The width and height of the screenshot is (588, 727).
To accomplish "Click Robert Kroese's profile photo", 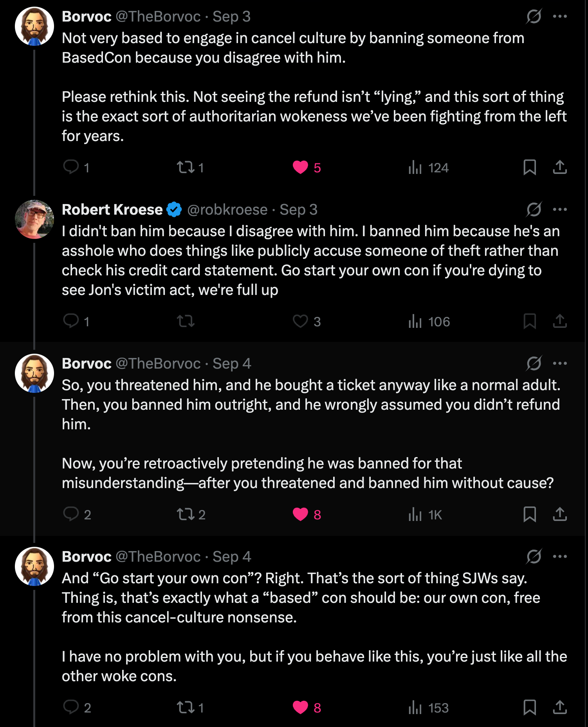I will click(x=34, y=219).
